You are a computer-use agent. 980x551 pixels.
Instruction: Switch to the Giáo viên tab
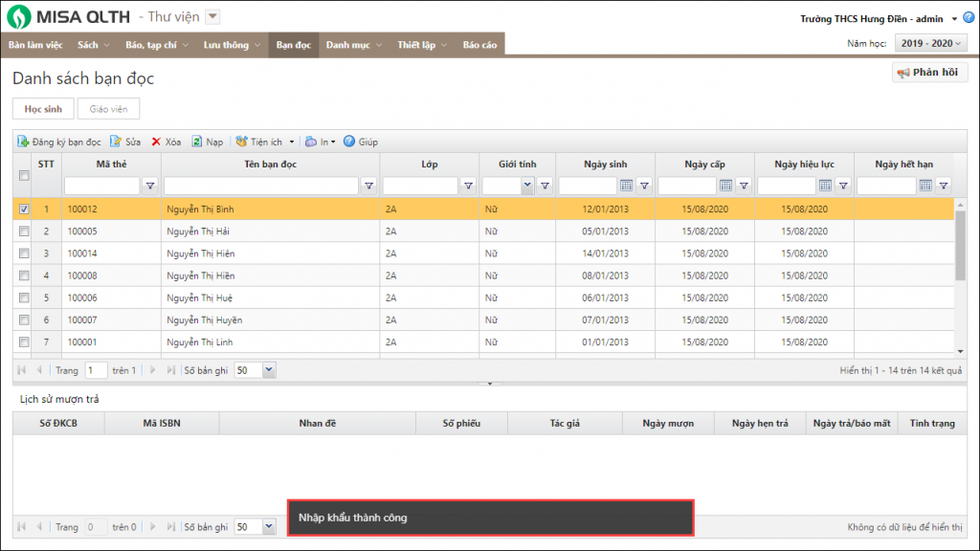[x=108, y=109]
